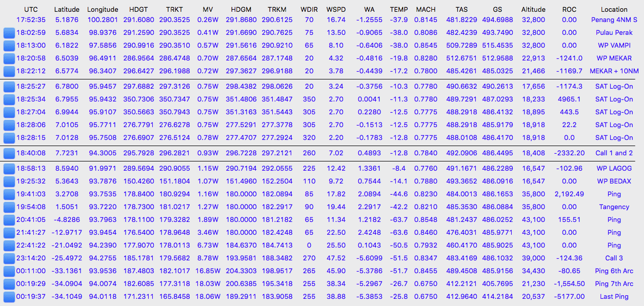The height and width of the screenshot is (306, 644).
Task: Select the blue marker for 19:54:08
Action: click(x=9, y=208)
